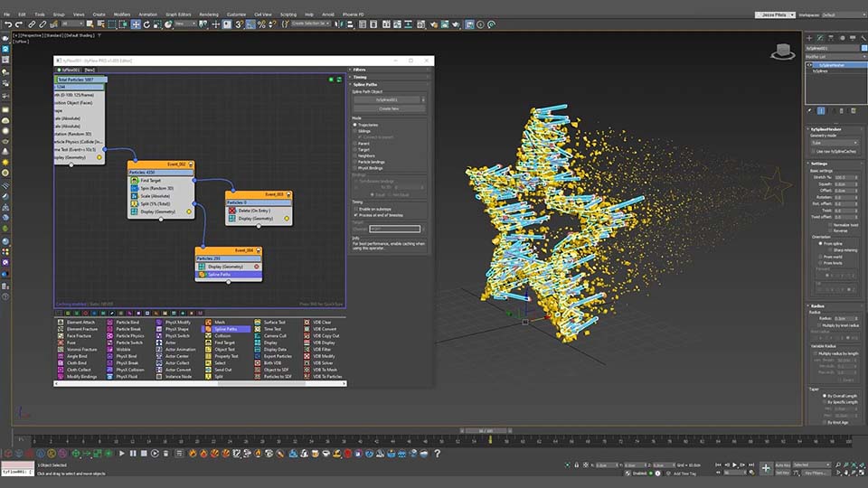Add the VDB Clear operator icon
Viewport: 868px width, 488px height.
coord(307,322)
